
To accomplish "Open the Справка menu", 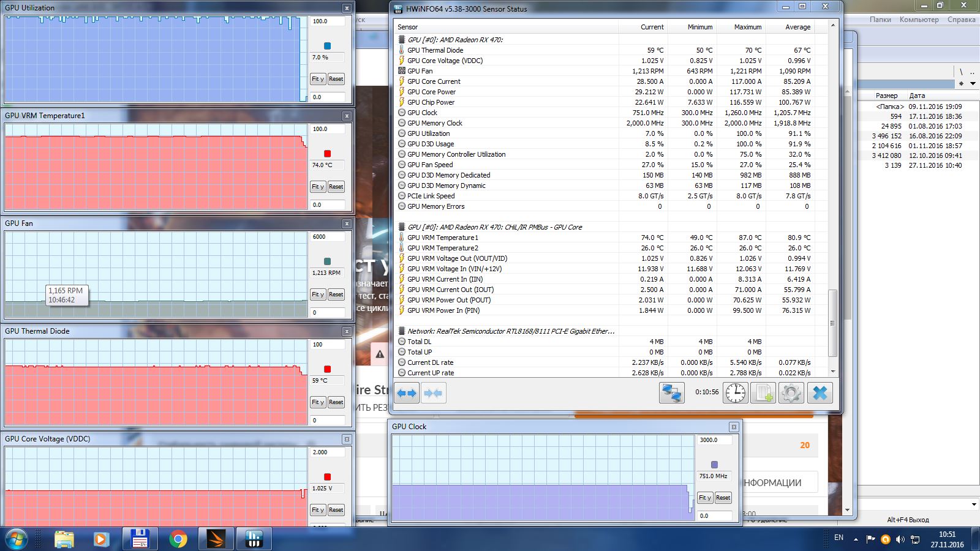I will [961, 20].
